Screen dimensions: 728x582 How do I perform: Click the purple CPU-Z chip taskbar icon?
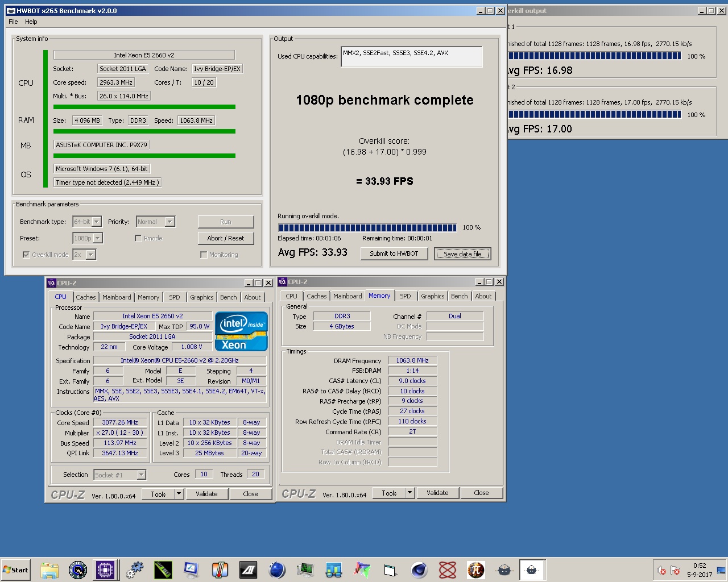(x=106, y=569)
